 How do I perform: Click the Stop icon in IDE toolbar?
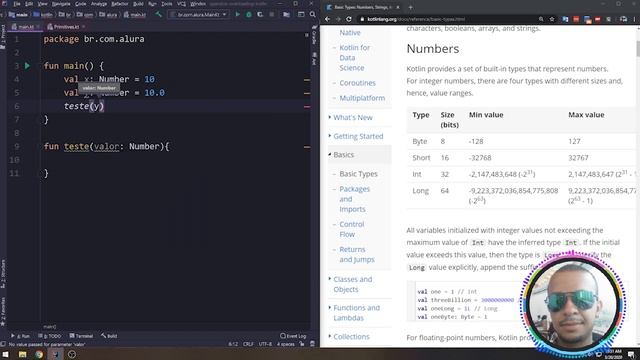[x=271, y=14]
